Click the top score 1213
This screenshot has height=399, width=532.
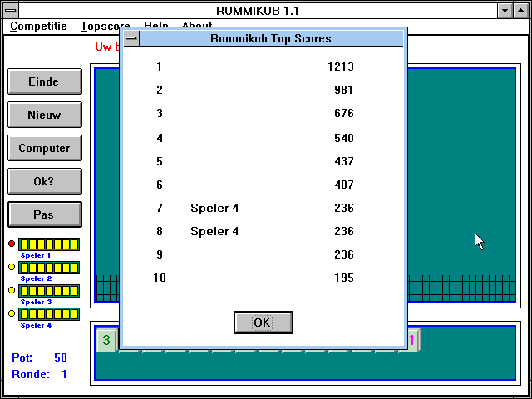point(341,66)
